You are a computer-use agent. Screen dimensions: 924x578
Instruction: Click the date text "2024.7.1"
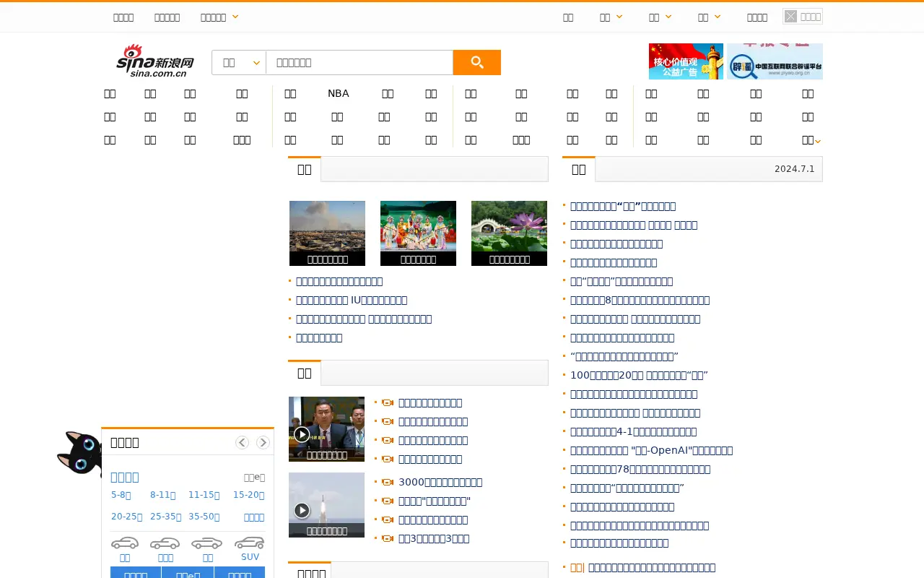point(794,169)
